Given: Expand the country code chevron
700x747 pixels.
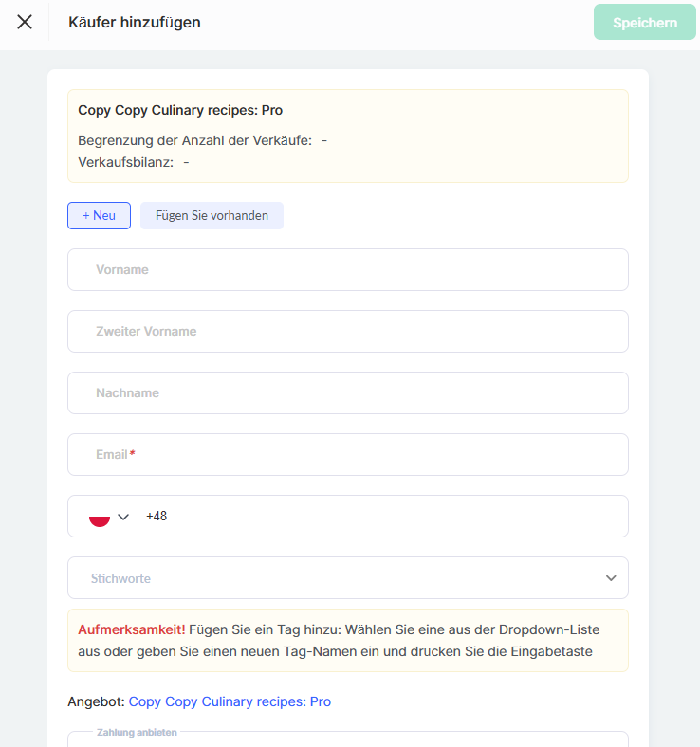Looking at the screenshot, I should coord(123,517).
